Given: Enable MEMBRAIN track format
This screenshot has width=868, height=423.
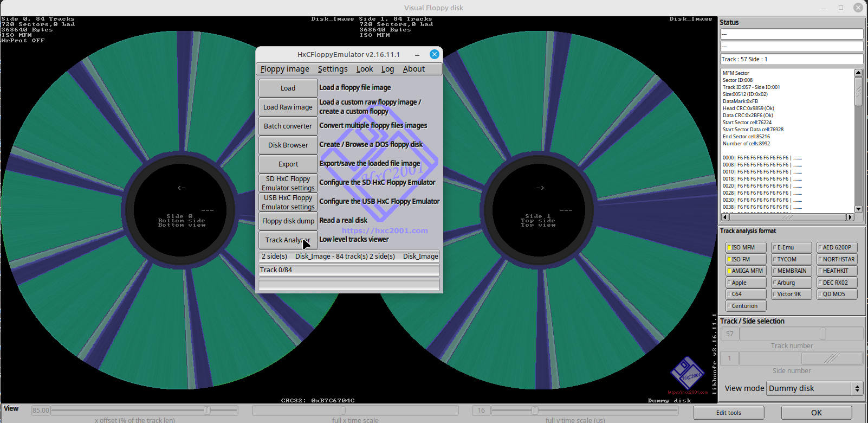Looking at the screenshot, I should tap(792, 271).
